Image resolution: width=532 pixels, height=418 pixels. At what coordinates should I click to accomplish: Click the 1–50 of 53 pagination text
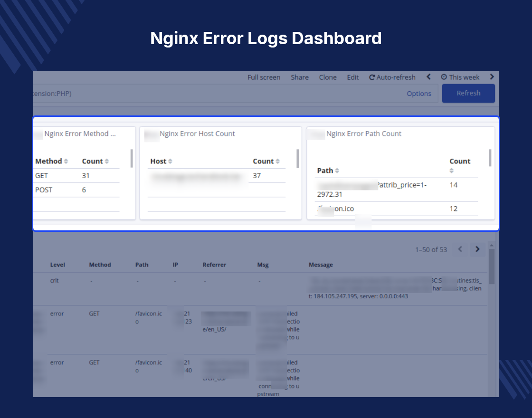[431, 250]
